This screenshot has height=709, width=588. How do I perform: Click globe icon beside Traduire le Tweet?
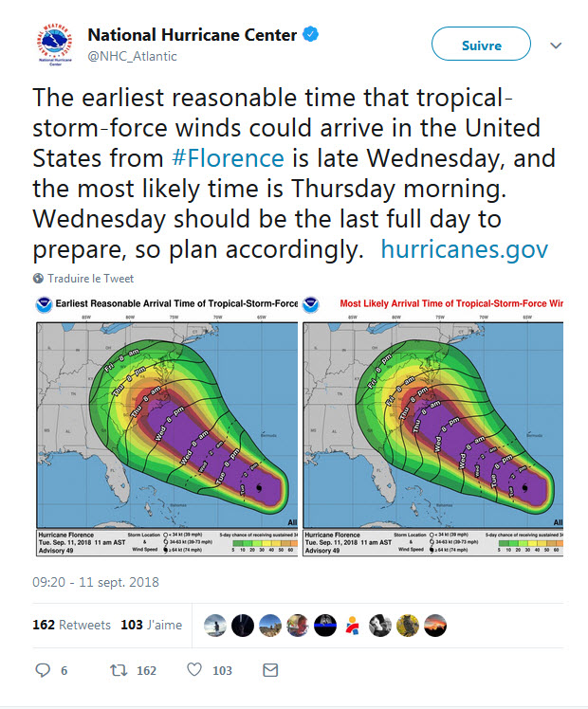coord(39,278)
